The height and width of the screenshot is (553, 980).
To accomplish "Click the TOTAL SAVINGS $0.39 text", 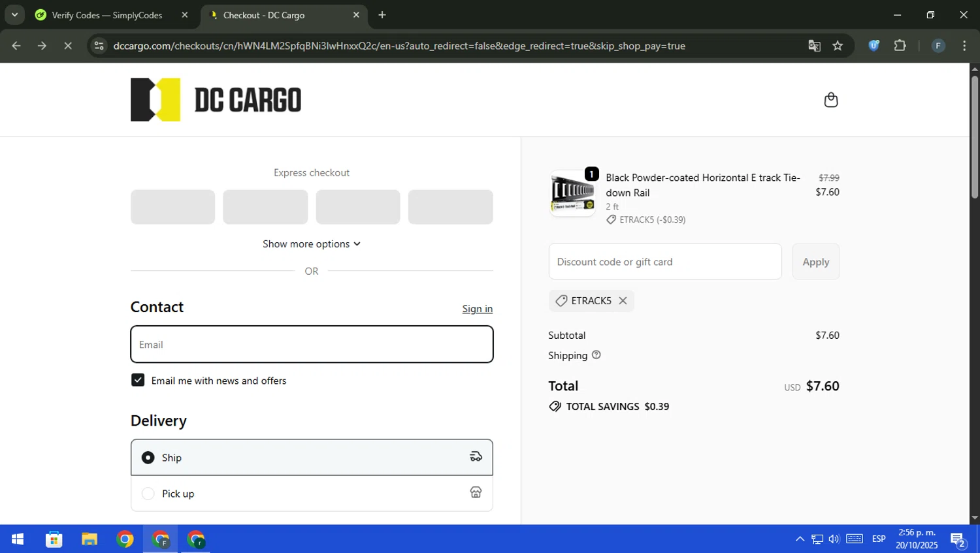I will click(x=617, y=406).
